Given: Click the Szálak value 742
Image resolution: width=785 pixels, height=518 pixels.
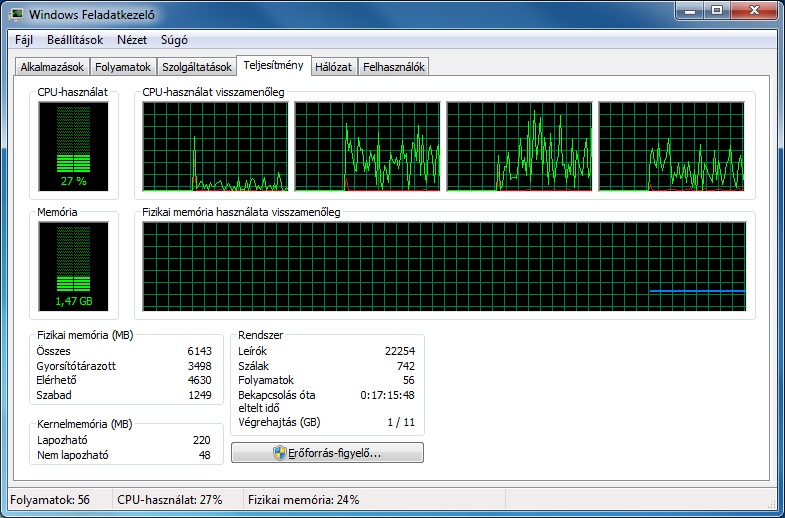Looking at the screenshot, I should [406, 366].
